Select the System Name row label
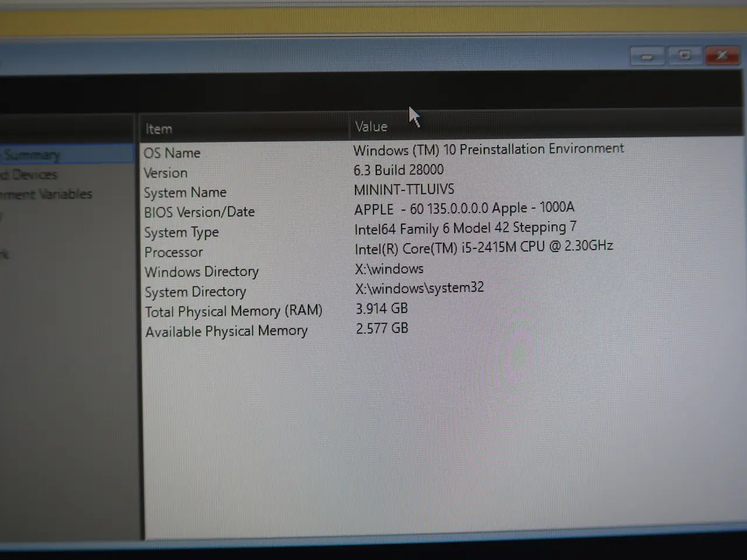Screen dimensions: 747x560 click(185, 192)
